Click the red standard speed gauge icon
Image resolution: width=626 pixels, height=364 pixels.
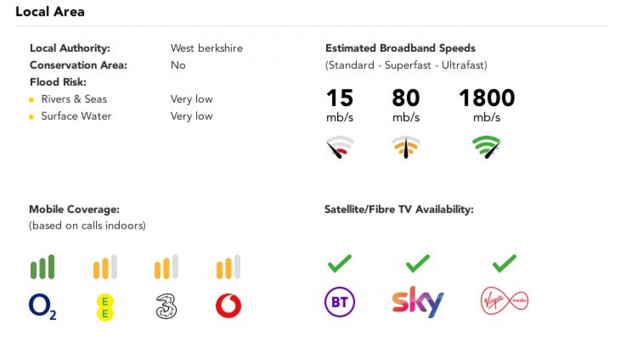[340, 147]
